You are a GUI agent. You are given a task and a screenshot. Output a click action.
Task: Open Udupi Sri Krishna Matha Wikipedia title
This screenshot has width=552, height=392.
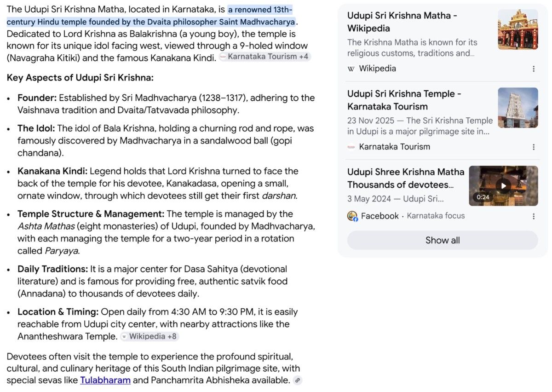click(x=402, y=22)
